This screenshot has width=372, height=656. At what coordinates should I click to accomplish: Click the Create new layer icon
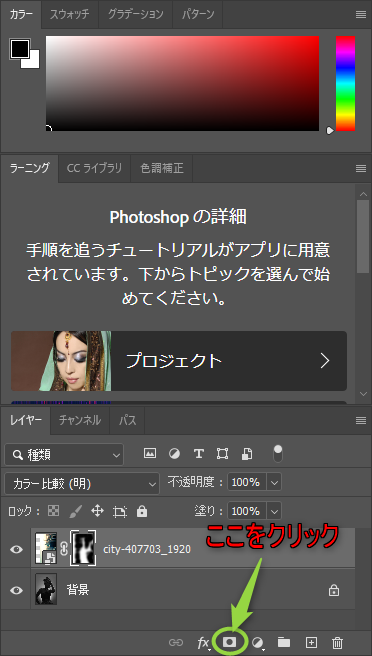point(311,642)
